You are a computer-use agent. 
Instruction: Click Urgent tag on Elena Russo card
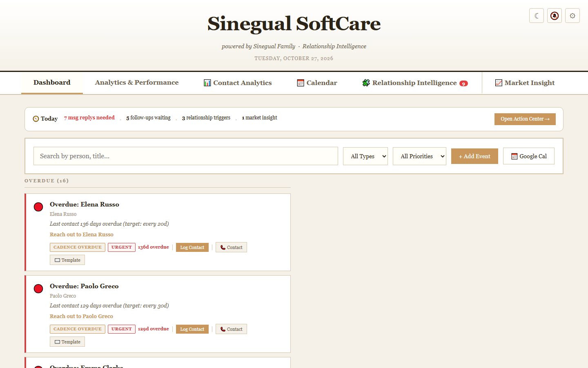click(x=122, y=247)
